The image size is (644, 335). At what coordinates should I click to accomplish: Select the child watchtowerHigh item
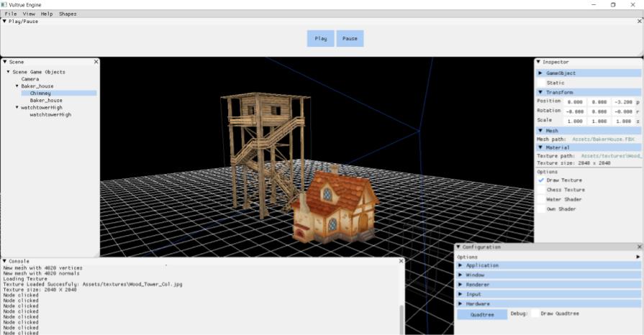pyautogui.click(x=50, y=114)
